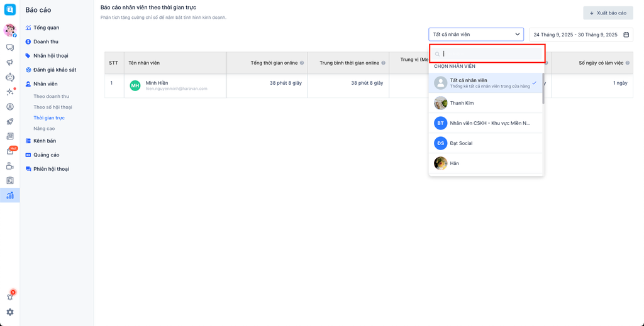
Task: Click the chatbot robot icon
Action: coord(10,77)
